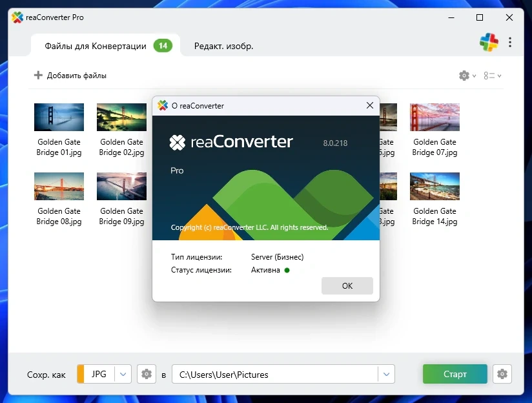The height and width of the screenshot is (403, 532).
Task: Open the Редакт. изобр. tab
Action: tap(223, 46)
